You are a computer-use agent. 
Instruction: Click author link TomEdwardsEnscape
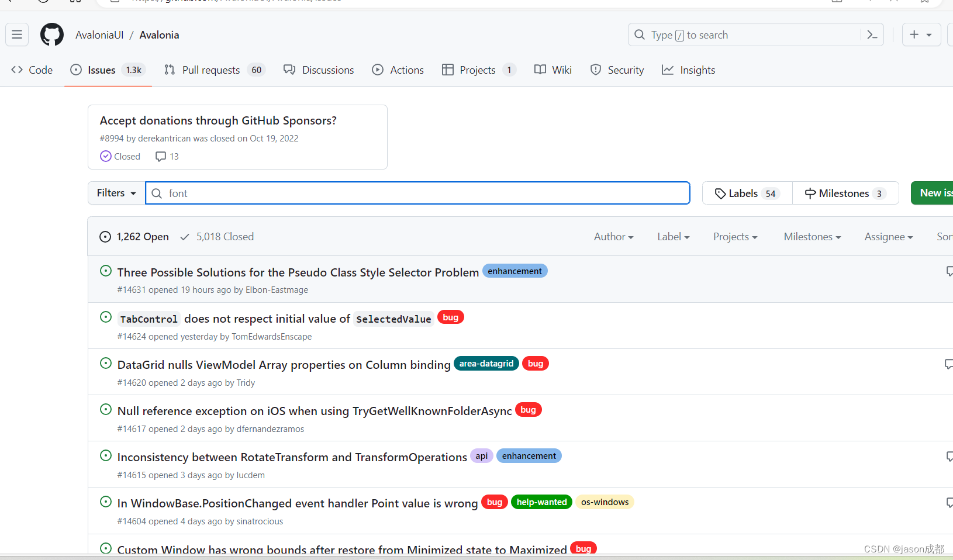coord(272,337)
